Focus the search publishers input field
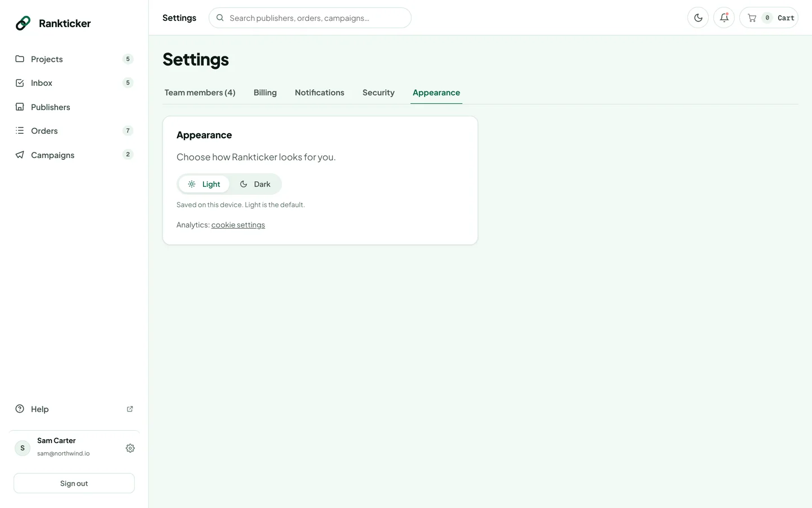Screen dimensions: 812x508 pos(310,18)
